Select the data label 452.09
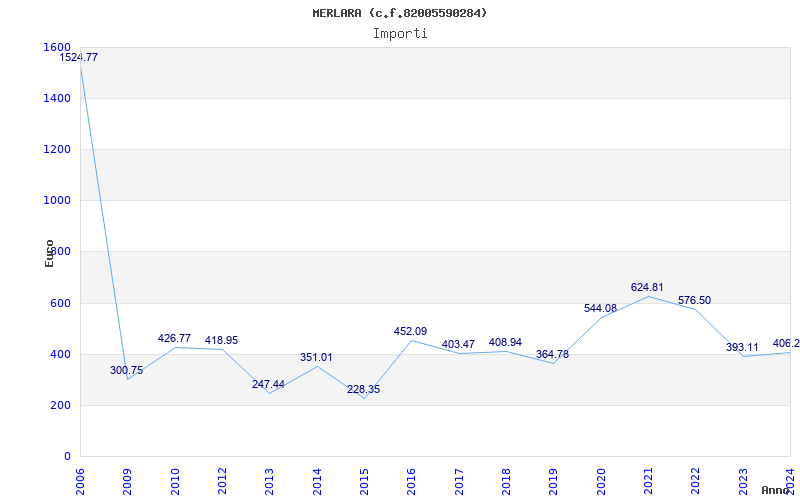 (410, 331)
